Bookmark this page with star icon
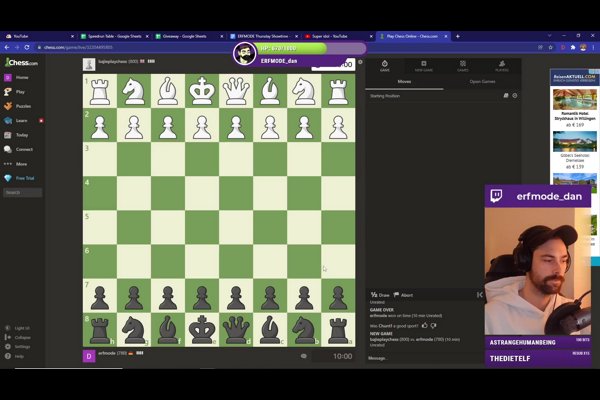The height and width of the screenshot is (400, 600). coord(551,47)
